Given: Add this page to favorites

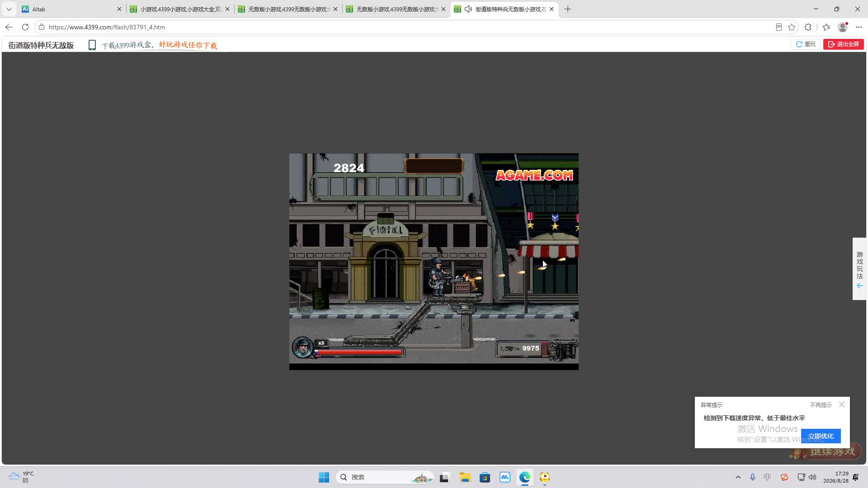Looking at the screenshot, I should click(x=792, y=27).
